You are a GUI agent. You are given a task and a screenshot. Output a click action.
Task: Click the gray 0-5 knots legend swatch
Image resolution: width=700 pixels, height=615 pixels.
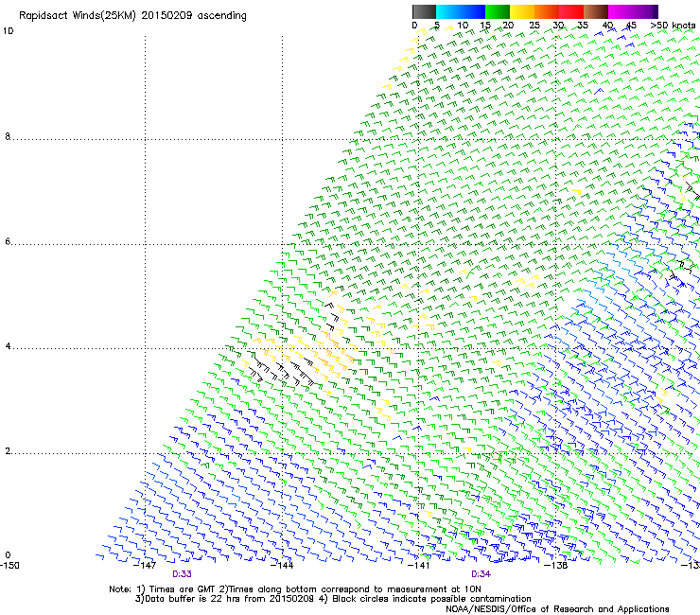[x=424, y=11]
